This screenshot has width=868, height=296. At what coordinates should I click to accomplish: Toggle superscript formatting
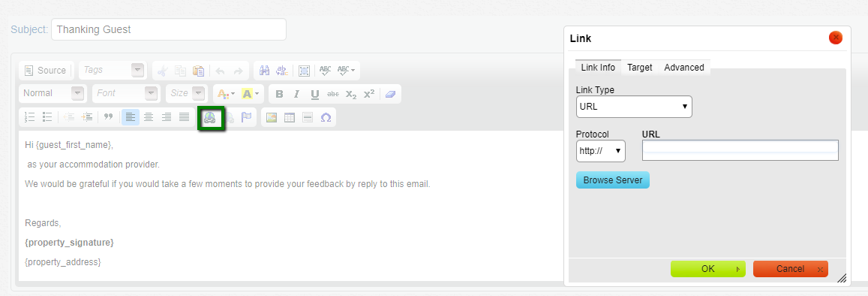point(368,94)
